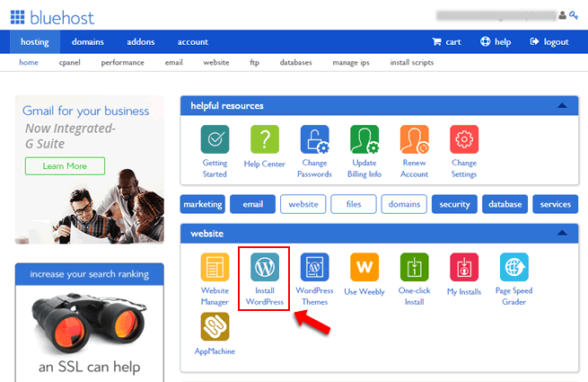
Task: Open the Change Settings gear icon
Action: point(464,139)
